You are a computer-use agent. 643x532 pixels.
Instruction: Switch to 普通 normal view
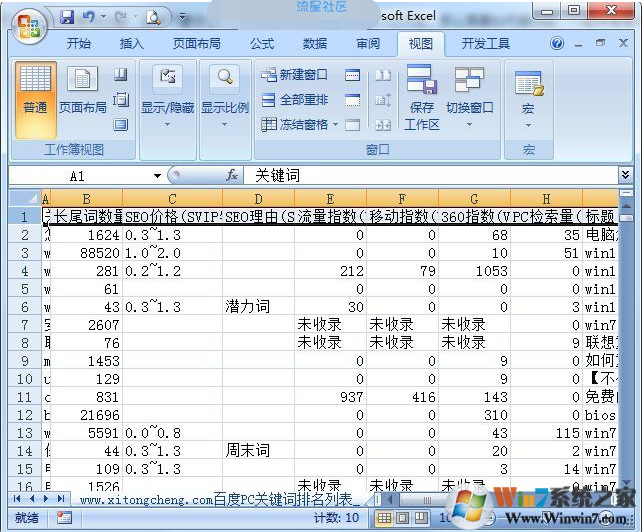35,99
